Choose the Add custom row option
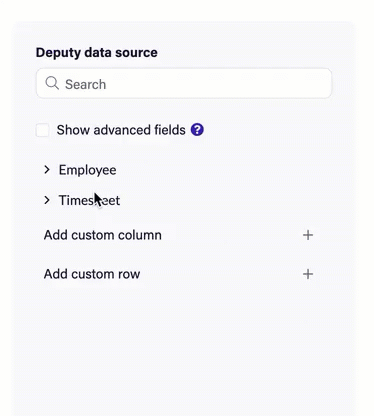374x416 pixels. tap(179, 274)
